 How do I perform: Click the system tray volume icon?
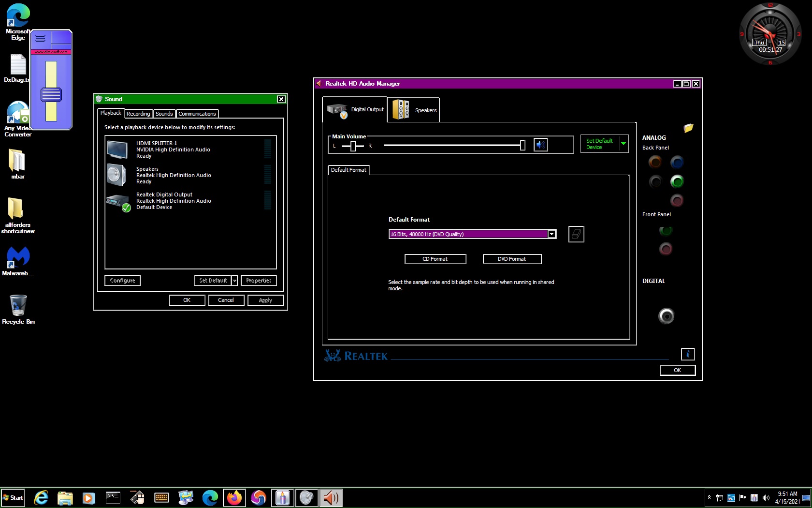tap(766, 498)
